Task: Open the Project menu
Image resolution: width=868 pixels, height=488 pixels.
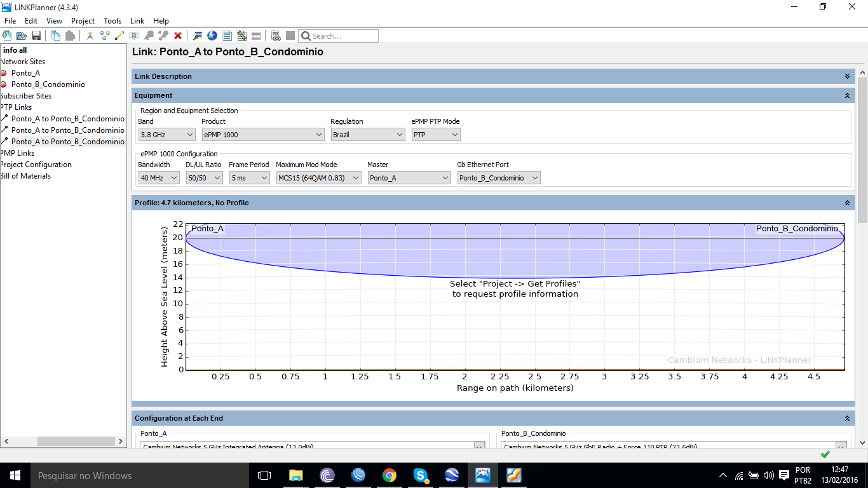Action: [x=83, y=21]
